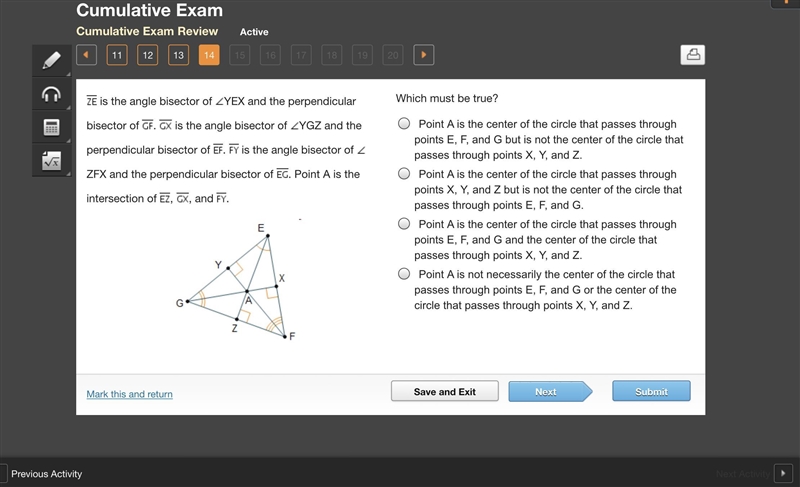
Task: Select option: center of EFG circle, not XYZ
Action: pos(404,123)
